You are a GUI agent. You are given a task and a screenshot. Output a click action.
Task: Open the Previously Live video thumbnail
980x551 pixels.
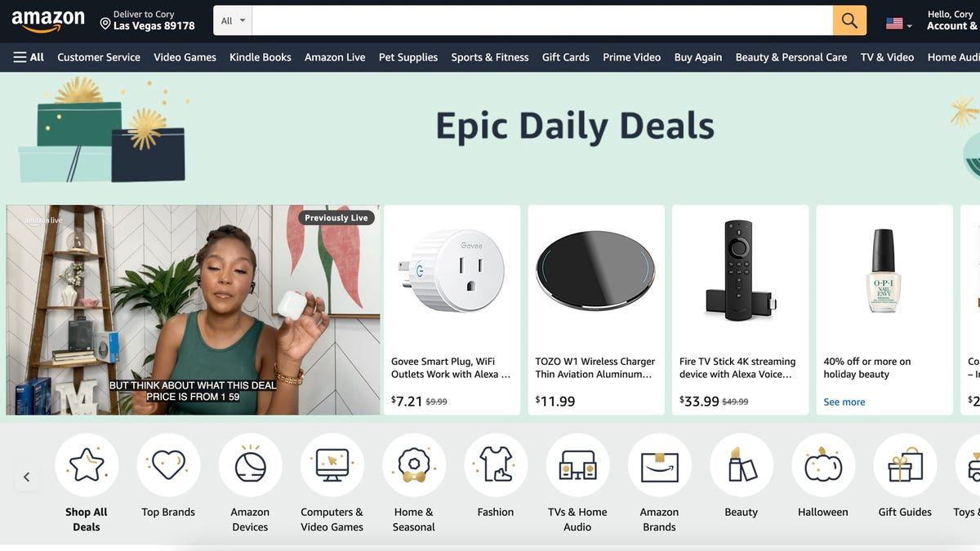click(193, 310)
